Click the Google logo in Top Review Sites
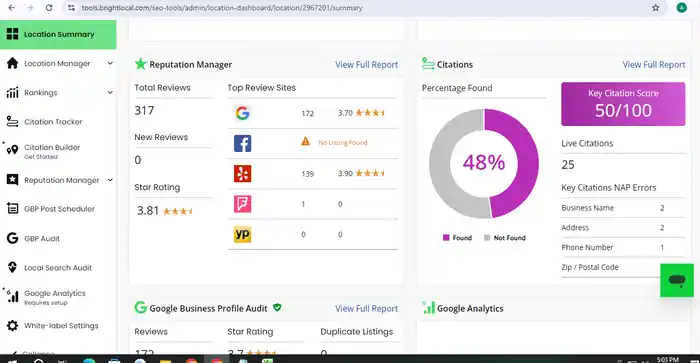The height and width of the screenshot is (363, 700). coord(242,113)
